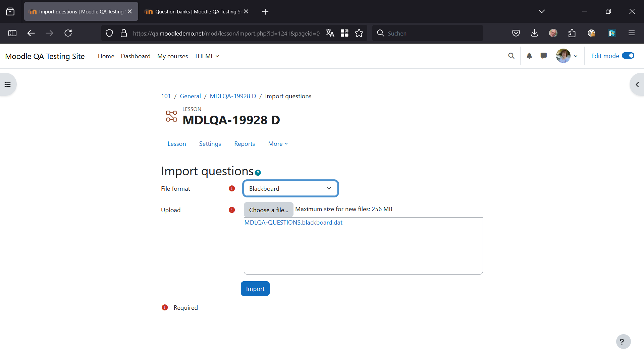
Task: Expand the More tab dropdown
Action: pyautogui.click(x=278, y=144)
